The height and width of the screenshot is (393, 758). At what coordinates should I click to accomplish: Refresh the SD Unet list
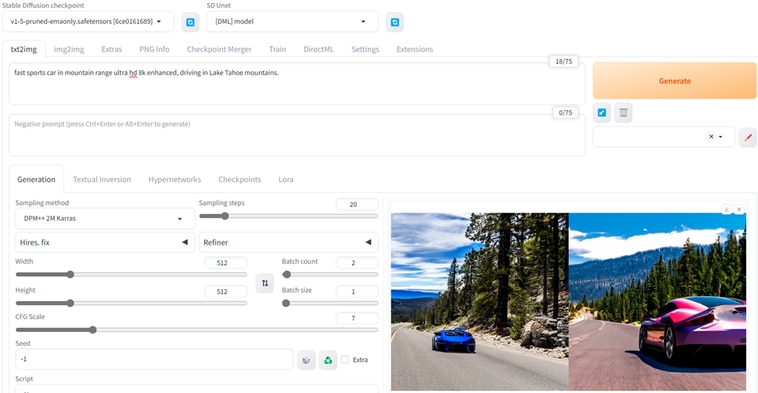click(x=394, y=22)
